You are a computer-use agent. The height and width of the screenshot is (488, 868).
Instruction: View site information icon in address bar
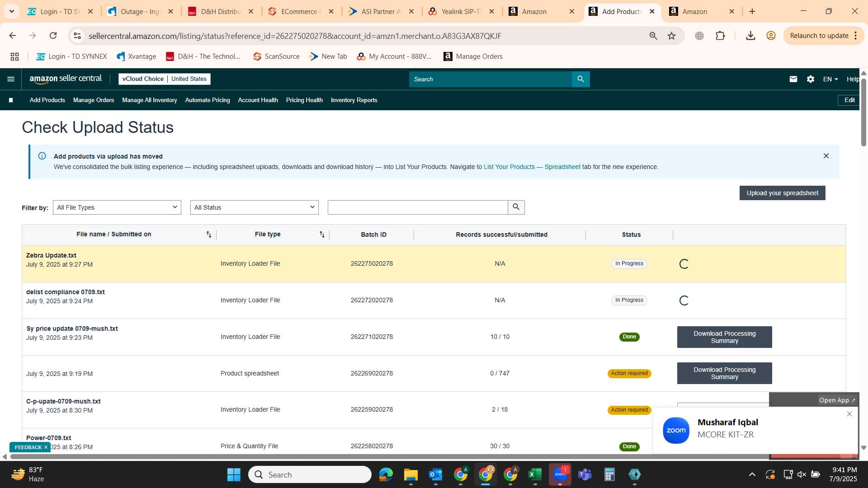(x=77, y=36)
